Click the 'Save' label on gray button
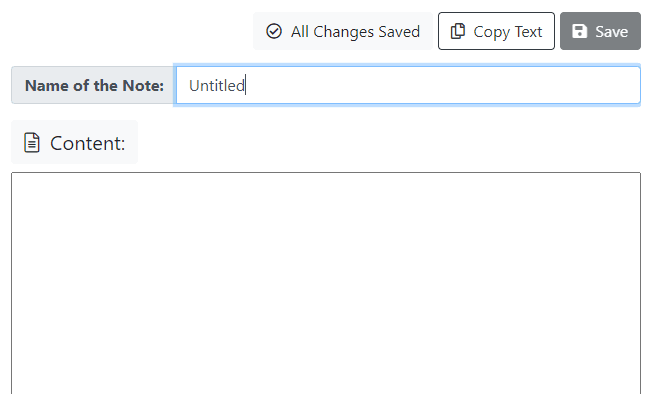The image size is (651, 394). click(x=612, y=32)
